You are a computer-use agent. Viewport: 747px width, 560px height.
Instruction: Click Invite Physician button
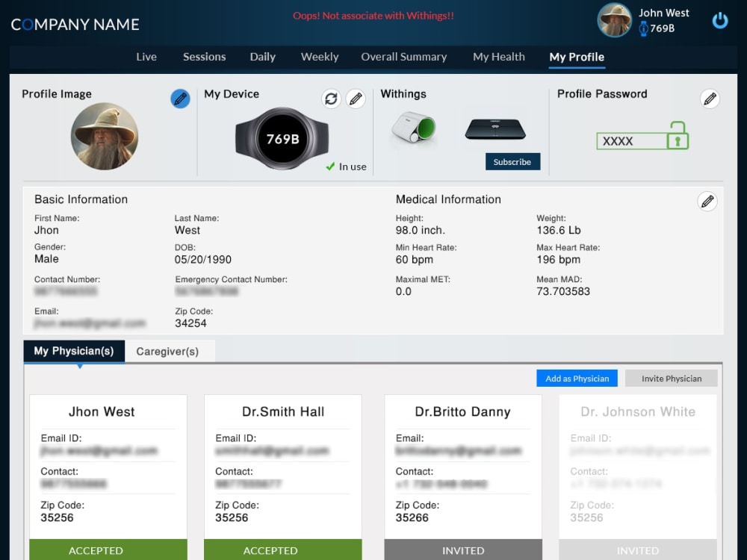point(672,379)
